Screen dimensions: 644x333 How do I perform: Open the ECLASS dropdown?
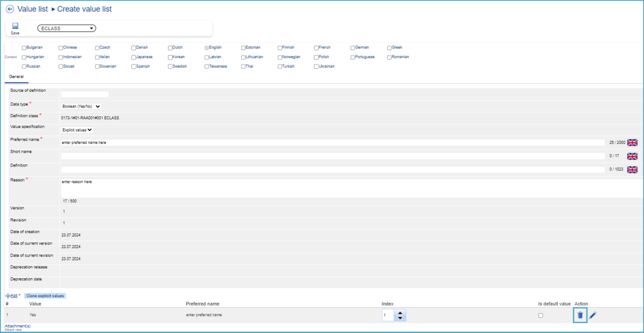pos(67,28)
